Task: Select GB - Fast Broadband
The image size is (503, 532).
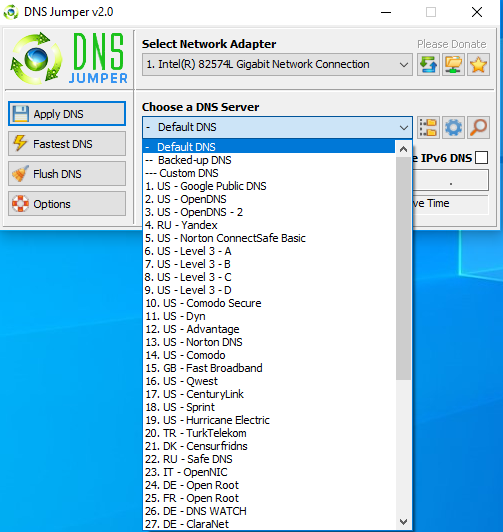Action: [x=269, y=368]
